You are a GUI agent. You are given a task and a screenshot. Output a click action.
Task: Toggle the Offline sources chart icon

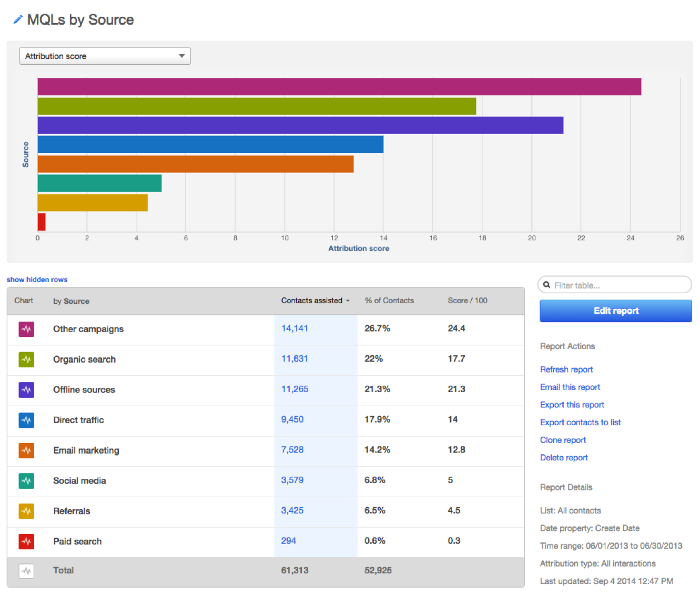[x=26, y=390]
